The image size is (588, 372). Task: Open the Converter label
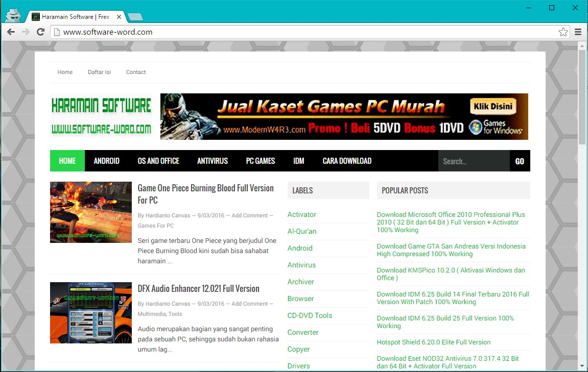(303, 333)
